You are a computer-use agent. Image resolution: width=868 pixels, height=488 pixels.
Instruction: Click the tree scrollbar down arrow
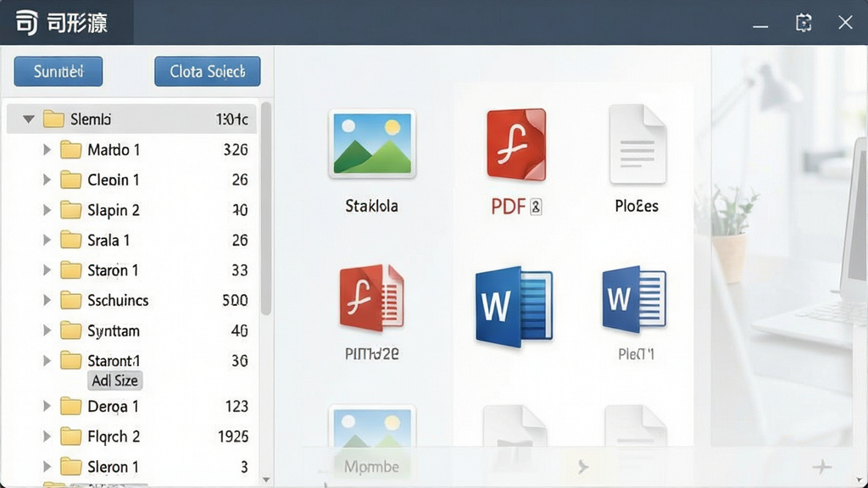pos(266,480)
